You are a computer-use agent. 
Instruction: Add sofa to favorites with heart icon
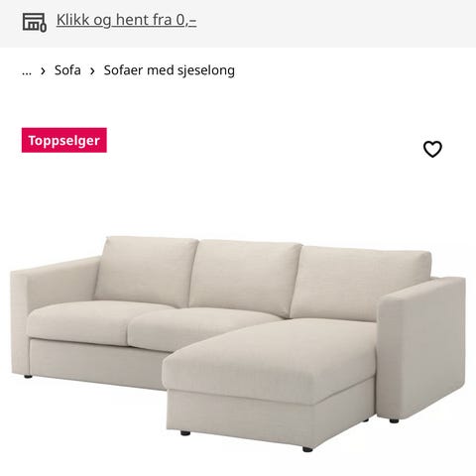click(x=432, y=149)
